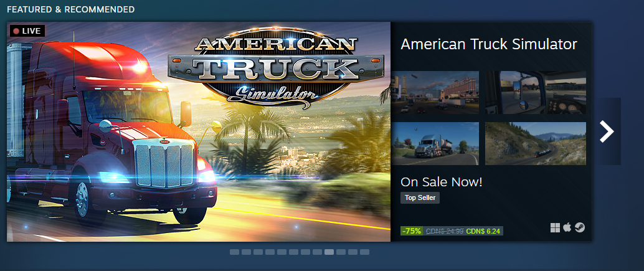The height and width of the screenshot is (271, 644).
Task: Open the blue tanker truck screenshot thumbnail
Action: pos(435,143)
